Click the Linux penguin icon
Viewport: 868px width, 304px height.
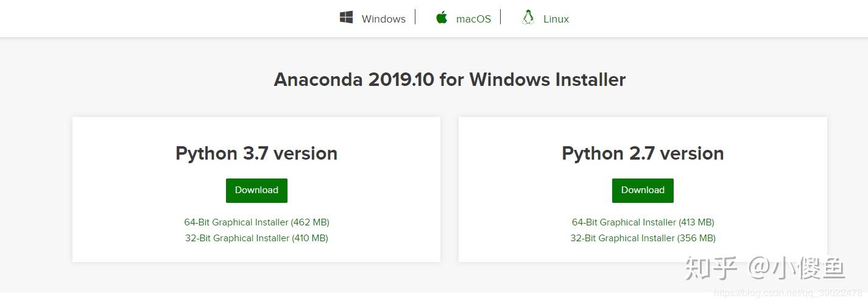coord(528,18)
